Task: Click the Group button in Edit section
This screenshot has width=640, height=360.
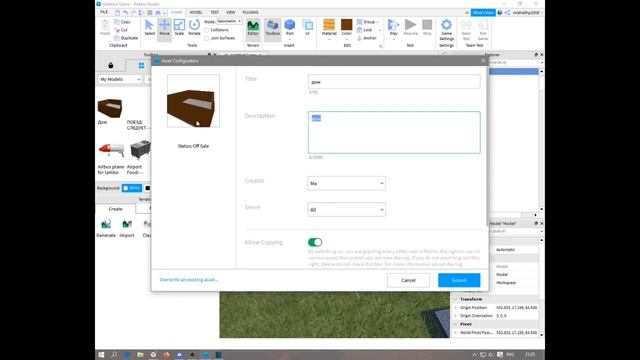Action: point(367,22)
